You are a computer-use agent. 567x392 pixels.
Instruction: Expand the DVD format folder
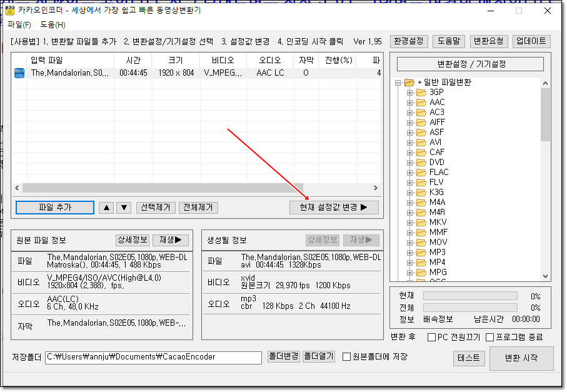(409, 163)
